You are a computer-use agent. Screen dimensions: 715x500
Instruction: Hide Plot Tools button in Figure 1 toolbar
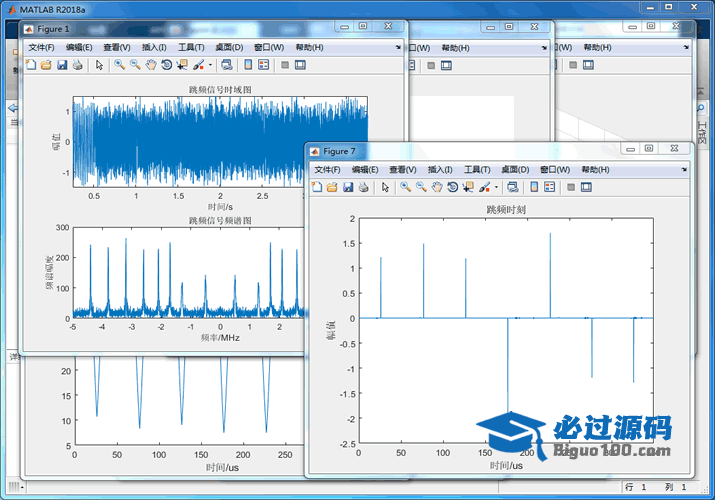pyautogui.click(x=285, y=65)
